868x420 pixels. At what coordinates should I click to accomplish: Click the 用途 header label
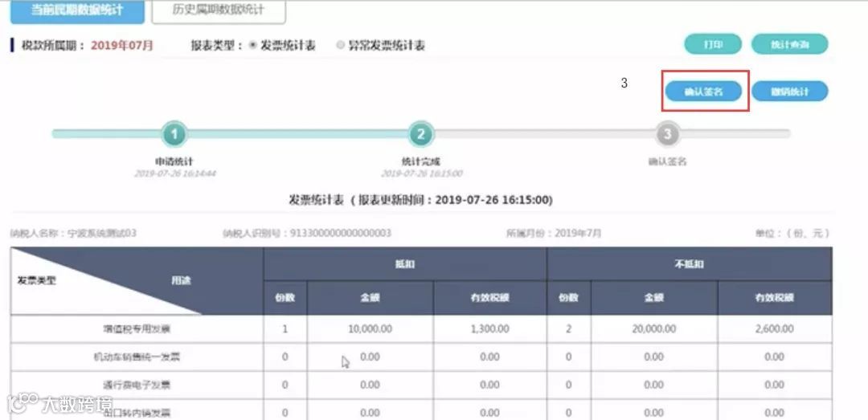pos(181,280)
